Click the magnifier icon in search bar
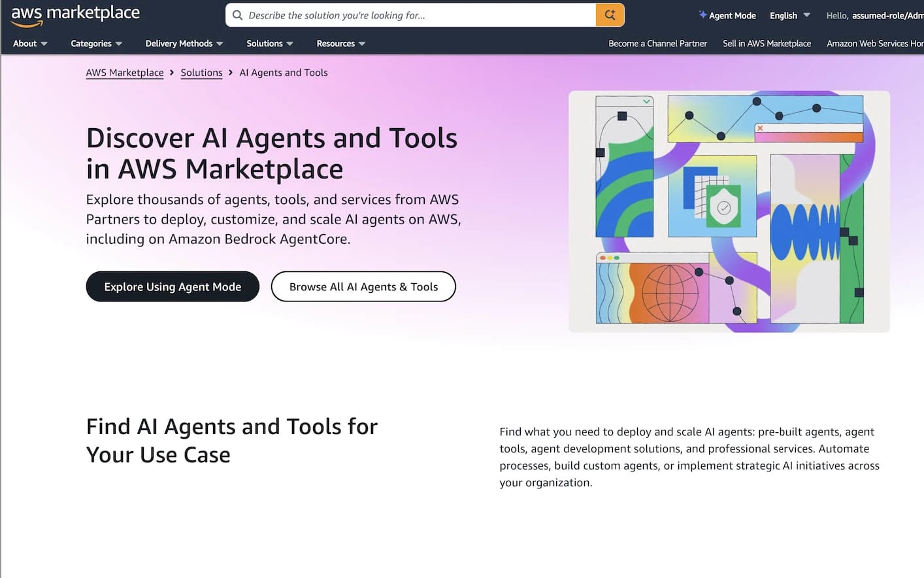Screen dimensions: 924x578 [x=238, y=15]
